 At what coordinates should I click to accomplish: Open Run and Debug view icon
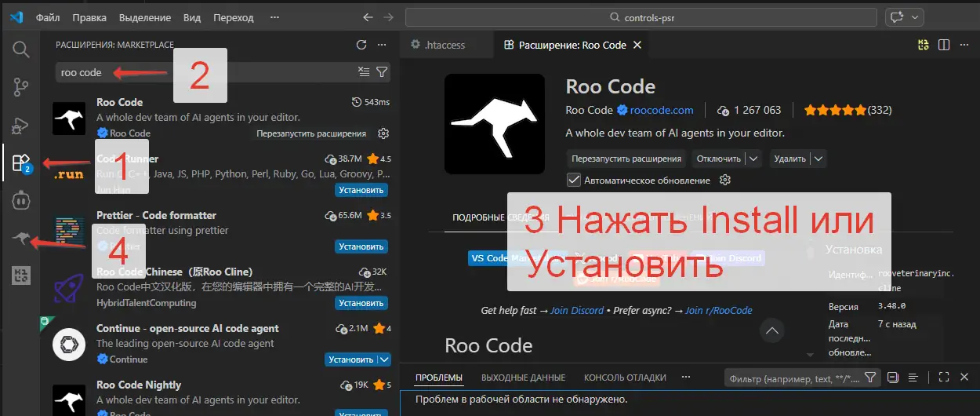tap(21, 125)
